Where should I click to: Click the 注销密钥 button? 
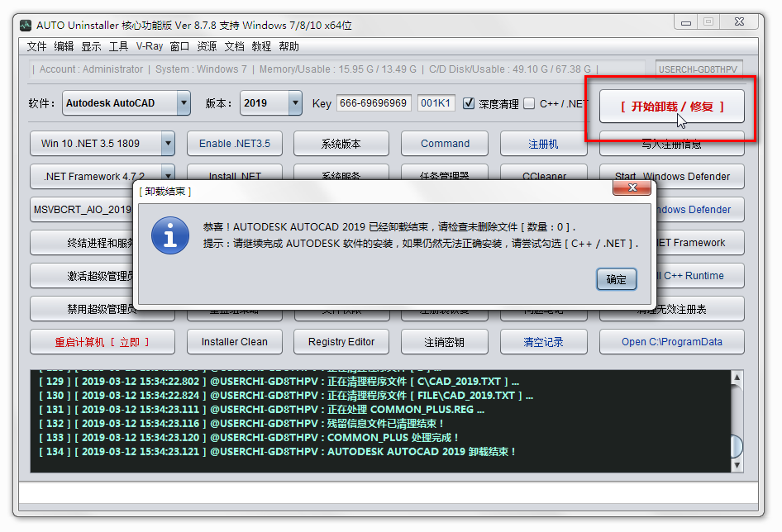click(445, 342)
